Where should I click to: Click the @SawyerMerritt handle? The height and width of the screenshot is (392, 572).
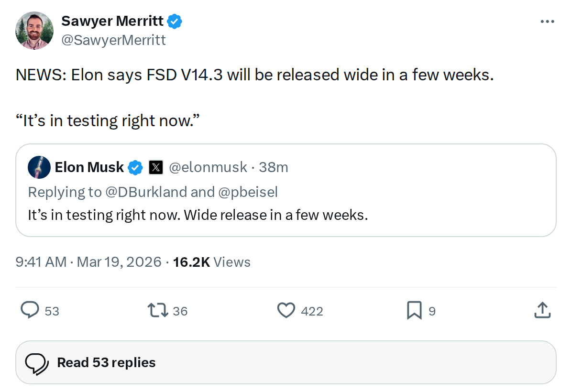click(114, 40)
